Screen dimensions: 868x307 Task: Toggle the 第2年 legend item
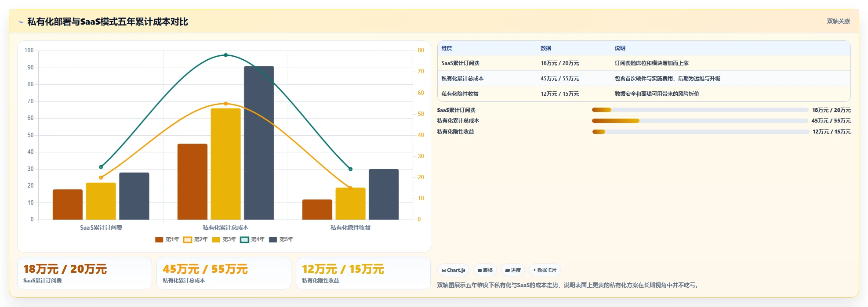[195, 240]
